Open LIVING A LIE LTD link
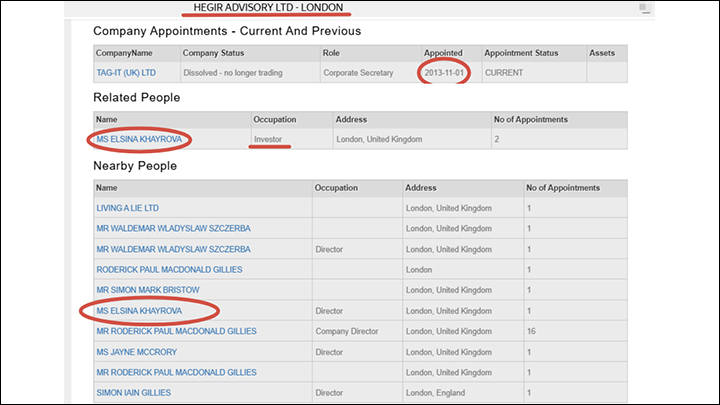Screen dimensions: 720x405 pos(128,208)
